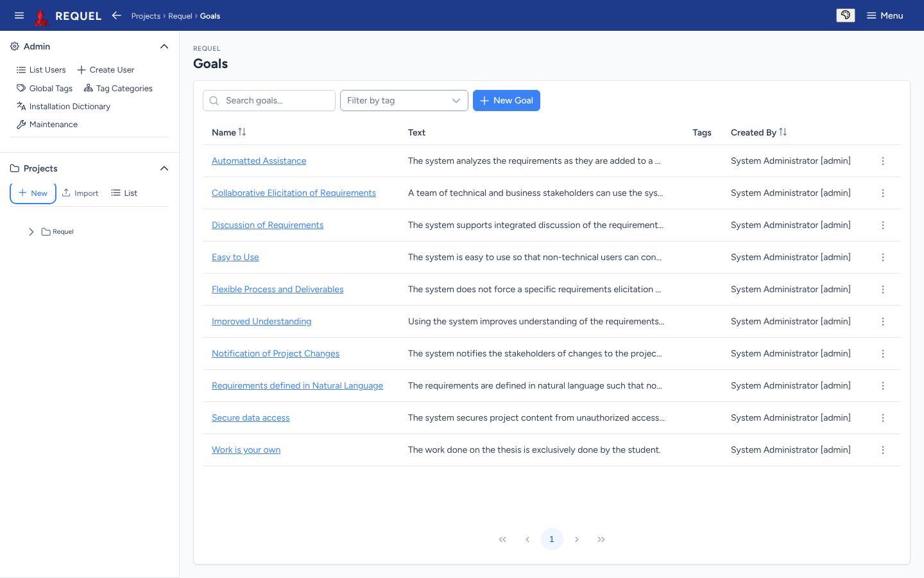Viewport: 924px width, 578px height.
Task: Open List Users in Admin
Action: coord(41,70)
